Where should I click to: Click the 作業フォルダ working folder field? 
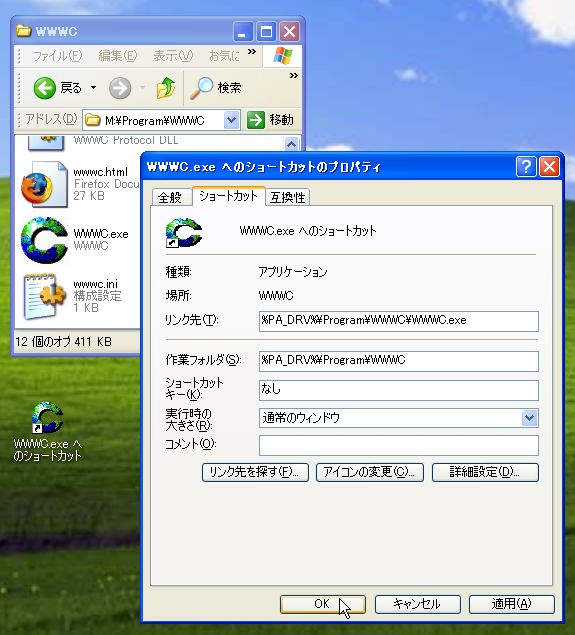(398, 361)
